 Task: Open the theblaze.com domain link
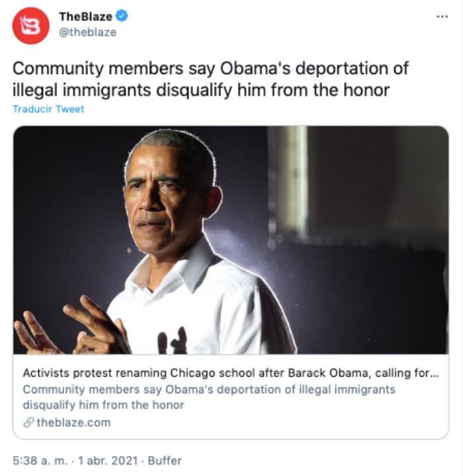(x=73, y=422)
